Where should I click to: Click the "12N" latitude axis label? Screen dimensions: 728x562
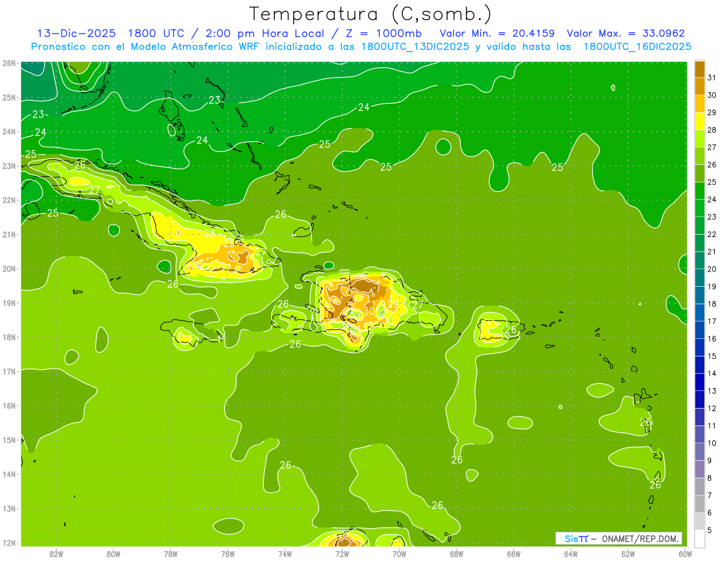(8, 543)
